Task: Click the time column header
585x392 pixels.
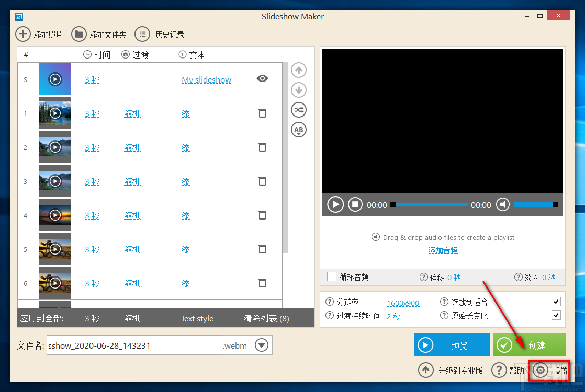Action: pyautogui.click(x=97, y=55)
